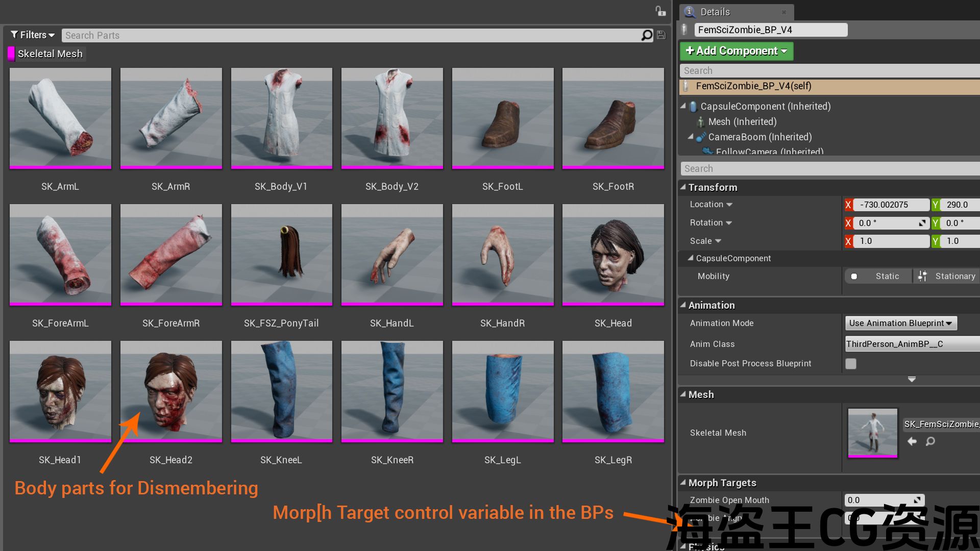The width and height of the screenshot is (980, 551).
Task: Click the Add Component button
Action: coord(736,51)
